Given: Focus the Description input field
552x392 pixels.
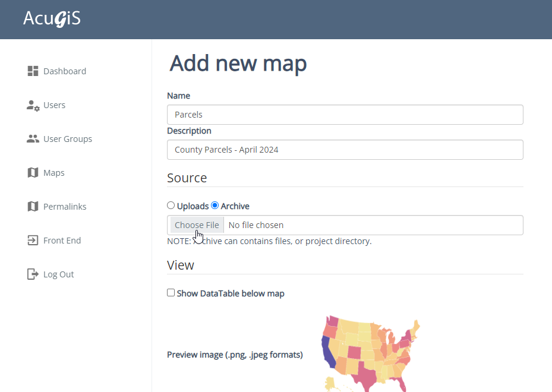Looking at the screenshot, I should [x=345, y=150].
